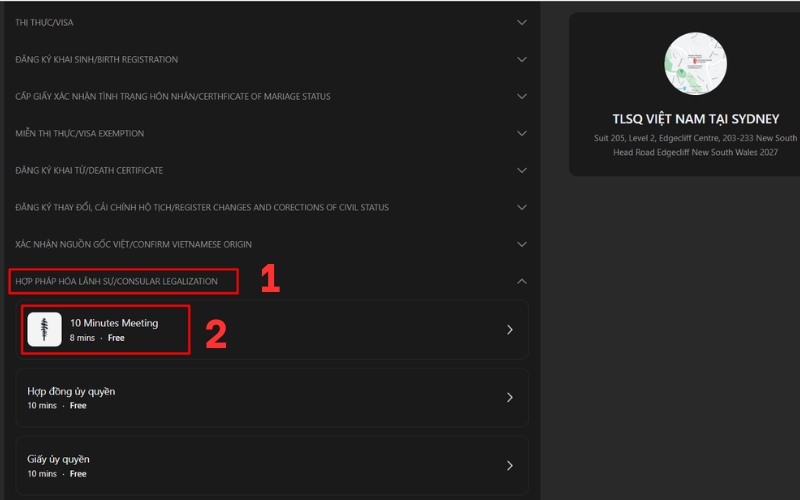The width and height of the screenshot is (800, 500).
Task: Expand the civil status changes section chevron
Action: tap(521, 207)
